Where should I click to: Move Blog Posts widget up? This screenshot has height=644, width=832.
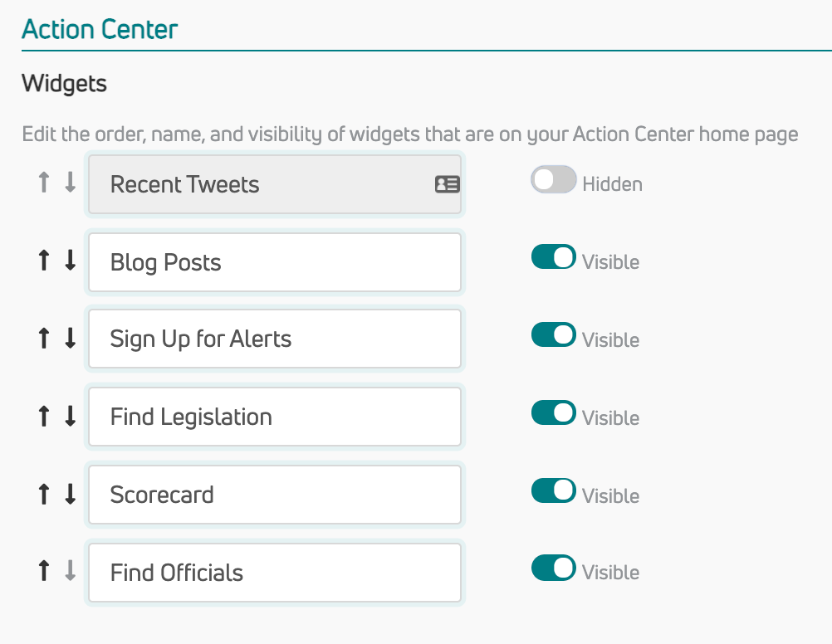point(44,261)
